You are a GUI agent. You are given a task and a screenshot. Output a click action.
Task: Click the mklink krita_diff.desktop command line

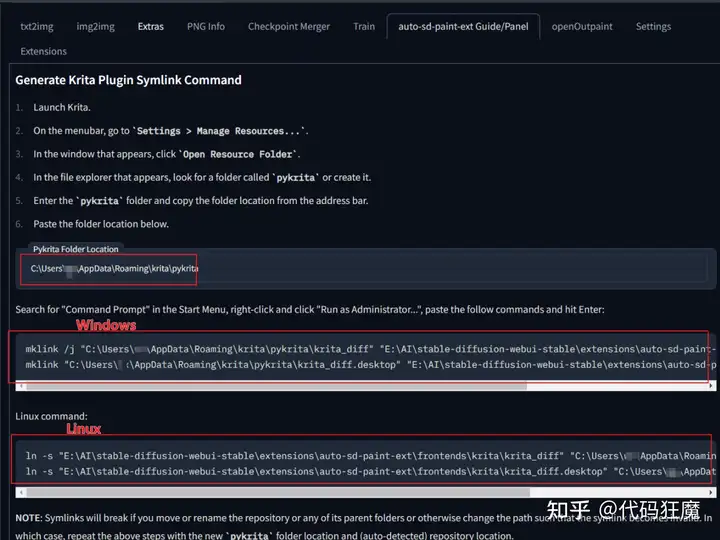(x=371, y=365)
